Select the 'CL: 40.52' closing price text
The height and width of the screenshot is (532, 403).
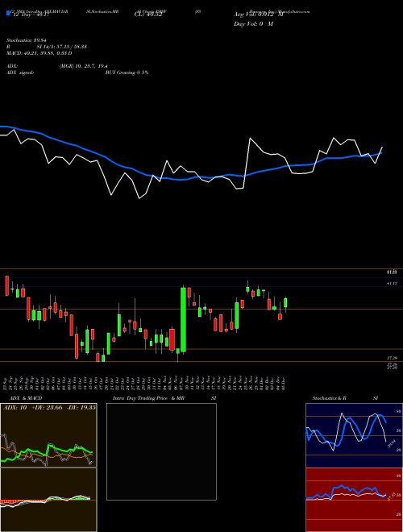point(148,15)
